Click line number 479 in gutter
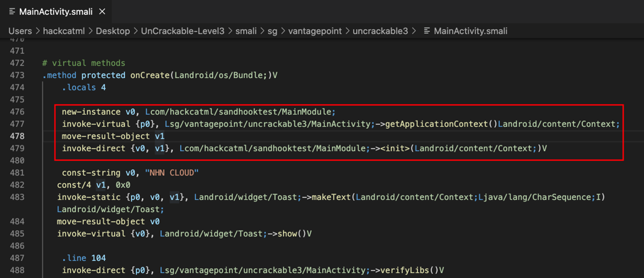The height and width of the screenshot is (278, 644). (17, 148)
